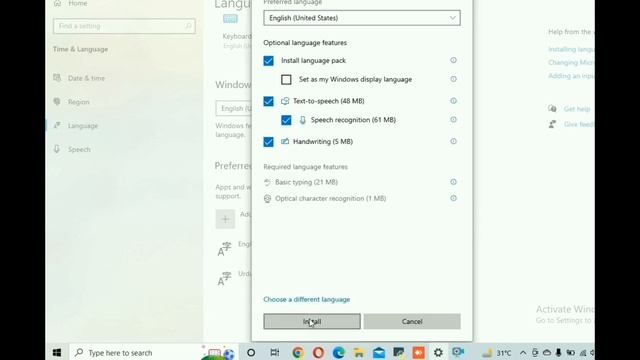Image resolution: width=640 pixels, height=360 pixels.
Task: Click the microphone icon in system tray
Action: point(558,353)
